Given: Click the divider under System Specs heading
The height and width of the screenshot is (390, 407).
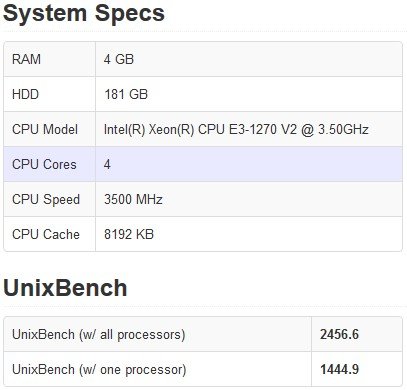Looking at the screenshot, I should (203, 32).
